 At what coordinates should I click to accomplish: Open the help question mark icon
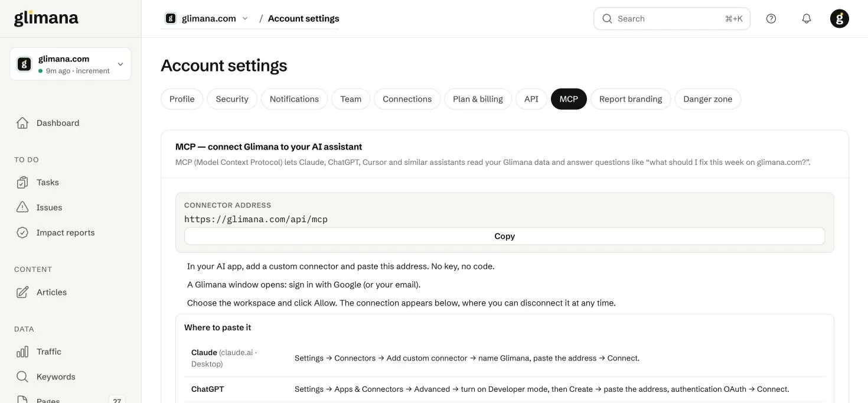[x=771, y=18]
